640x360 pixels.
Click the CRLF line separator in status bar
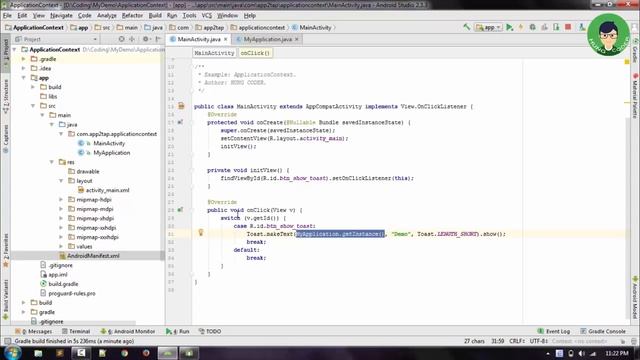point(517,341)
